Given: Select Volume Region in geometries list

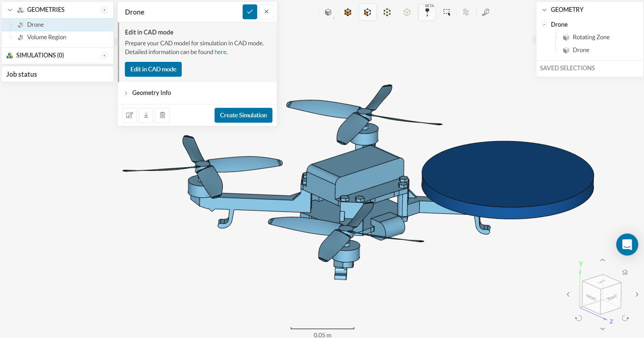Looking at the screenshot, I should (46, 37).
